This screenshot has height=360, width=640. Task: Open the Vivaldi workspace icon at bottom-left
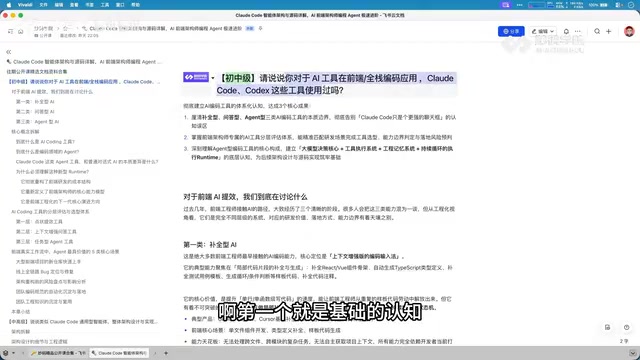point(5,353)
